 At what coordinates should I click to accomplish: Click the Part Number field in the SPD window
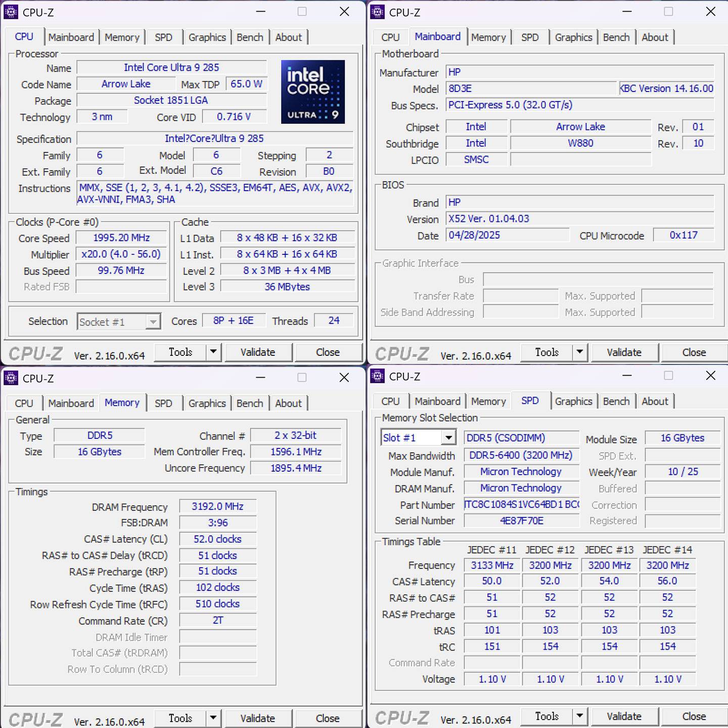coord(521,505)
